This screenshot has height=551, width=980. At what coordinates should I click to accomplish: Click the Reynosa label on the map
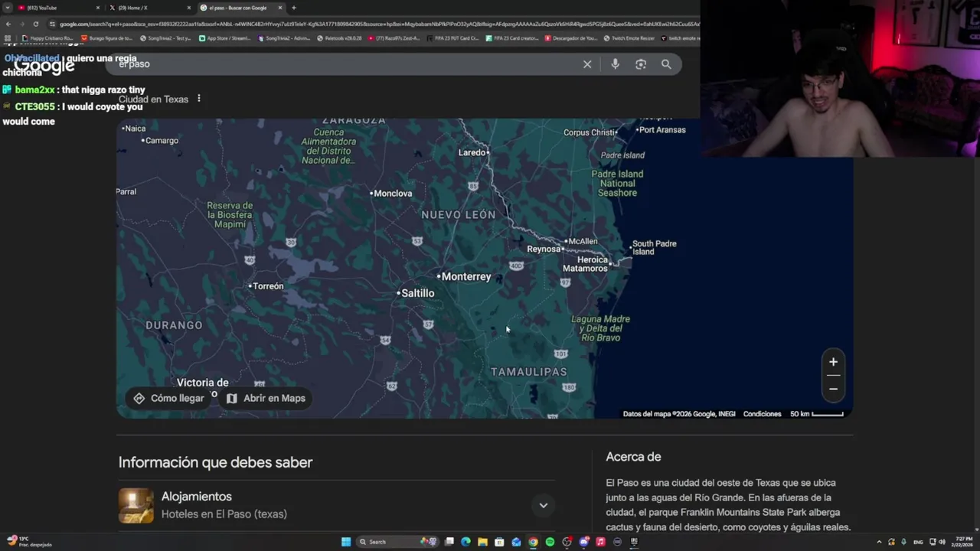pos(544,249)
